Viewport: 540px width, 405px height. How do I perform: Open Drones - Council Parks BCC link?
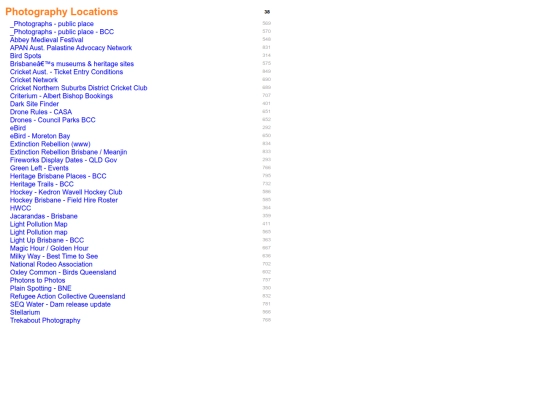[52, 120]
